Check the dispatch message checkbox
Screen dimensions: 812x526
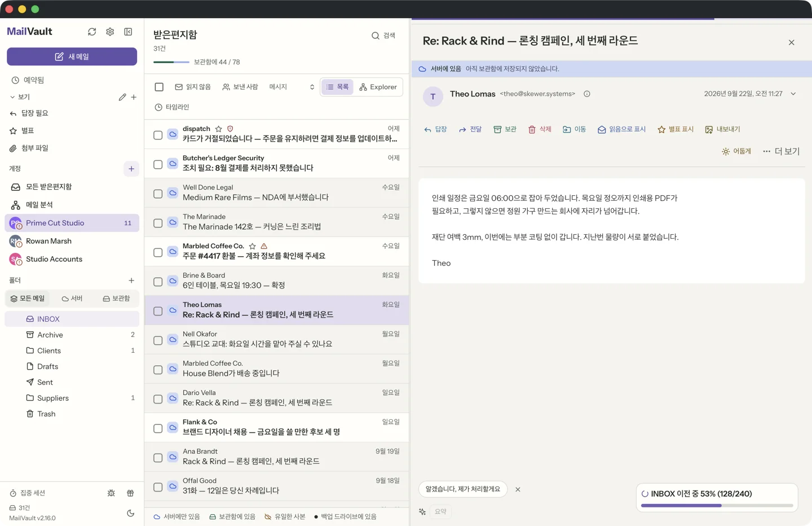158,135
